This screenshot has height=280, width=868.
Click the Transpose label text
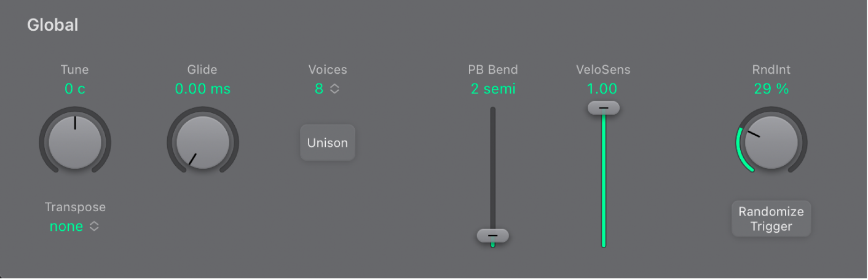click(x=75, y=207)
